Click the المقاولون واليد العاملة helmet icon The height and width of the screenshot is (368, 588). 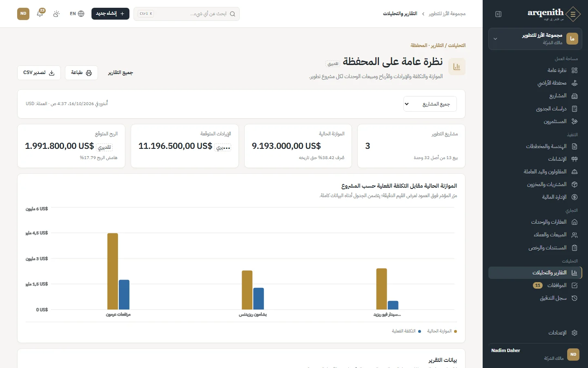click(x=575, y=172)
